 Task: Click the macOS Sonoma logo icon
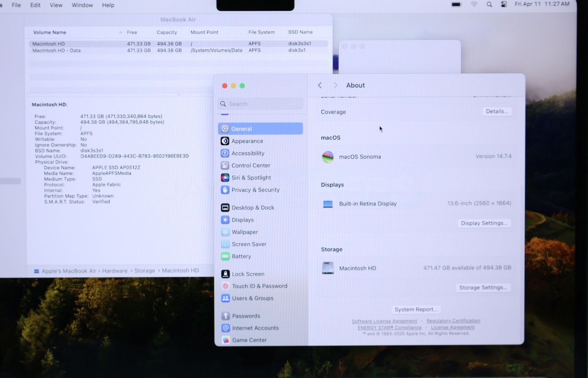(x=328, y=157)
